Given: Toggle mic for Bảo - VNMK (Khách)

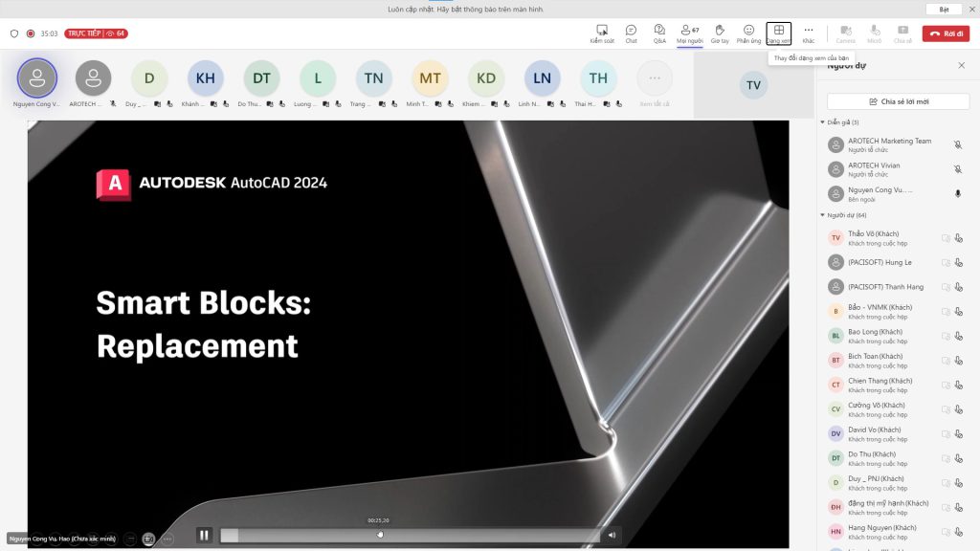Looking at the screenshot, I should point(959,311).
